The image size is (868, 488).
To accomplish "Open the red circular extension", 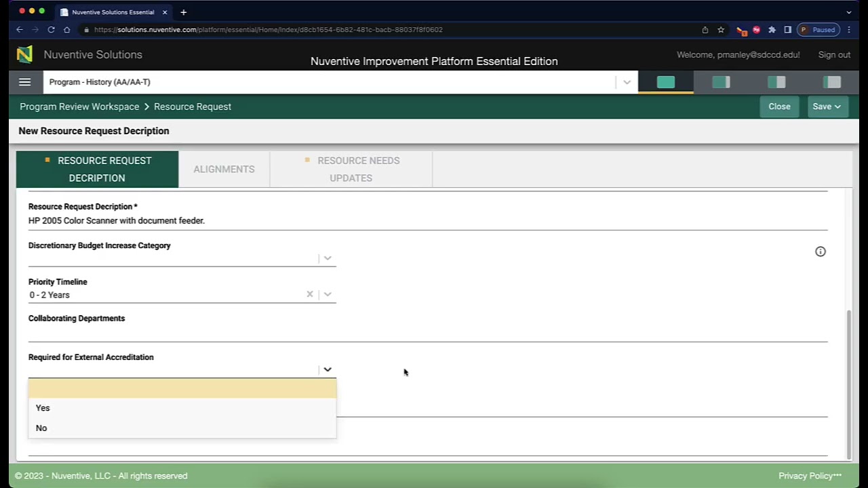I will [756, 30].
